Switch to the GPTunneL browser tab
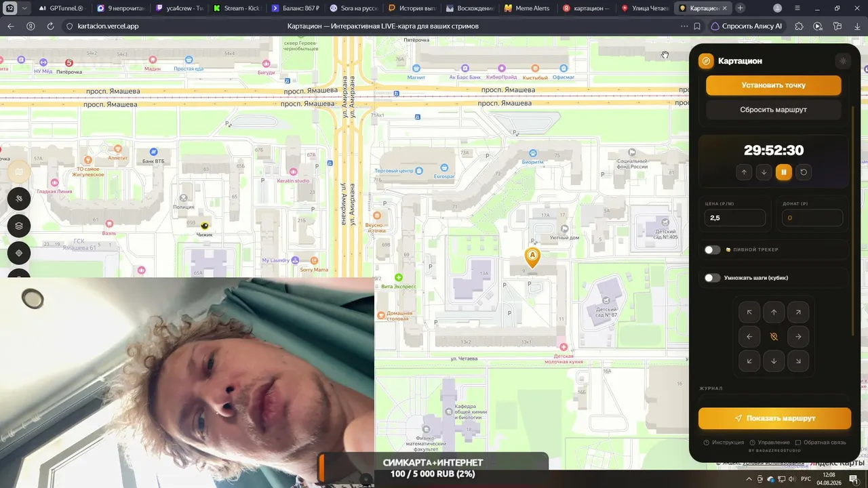 61,8
